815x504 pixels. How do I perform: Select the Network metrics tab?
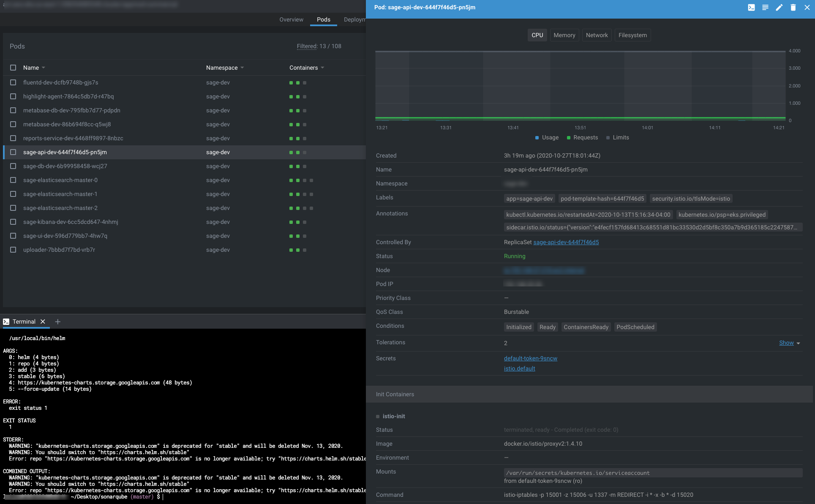coord(597,35)
